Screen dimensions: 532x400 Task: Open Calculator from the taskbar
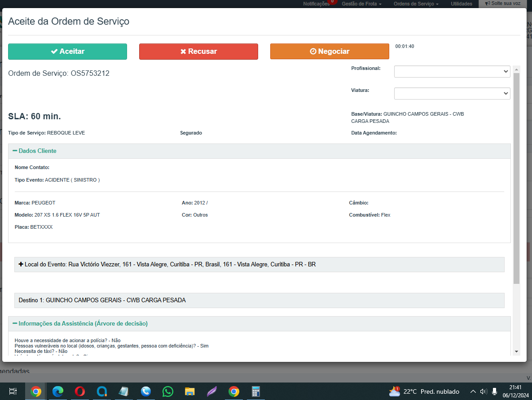click(255, 391)
